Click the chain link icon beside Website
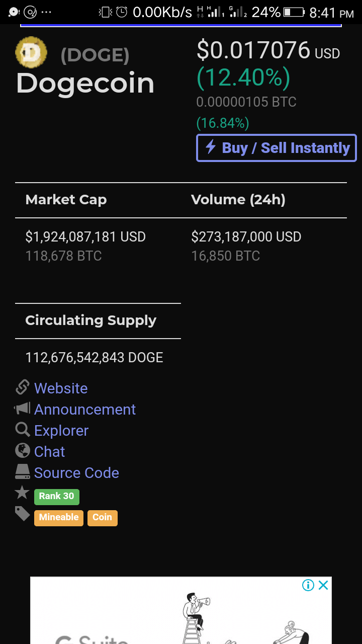This screenshot has width=362, height=644. [x=23, y=387]
